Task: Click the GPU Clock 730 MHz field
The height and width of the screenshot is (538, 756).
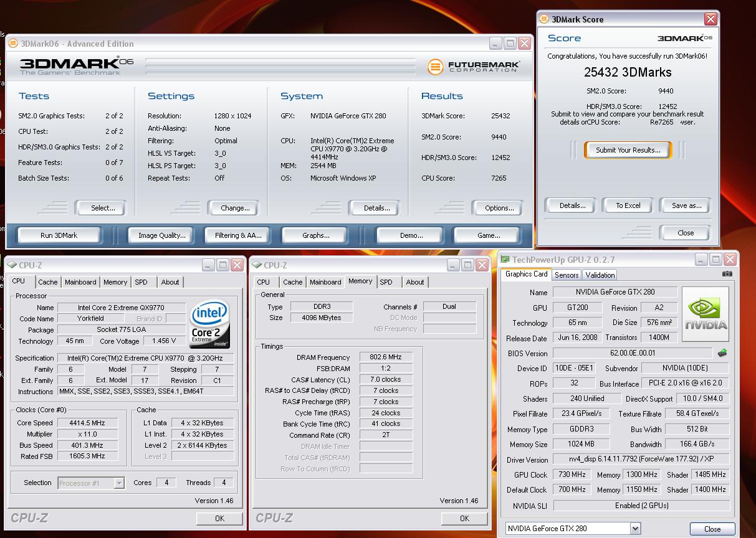Action: pos(572,474)
